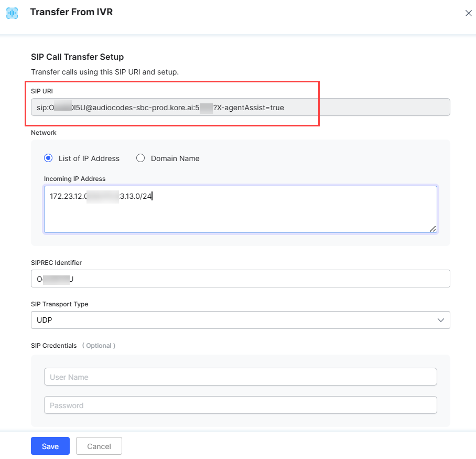Save the SIP transfer configuration
Viewport: 476px width, 459px height.
50,446
